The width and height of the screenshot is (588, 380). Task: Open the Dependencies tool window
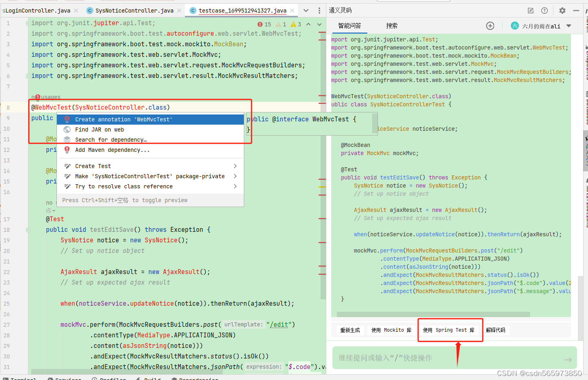pos(195,378)
